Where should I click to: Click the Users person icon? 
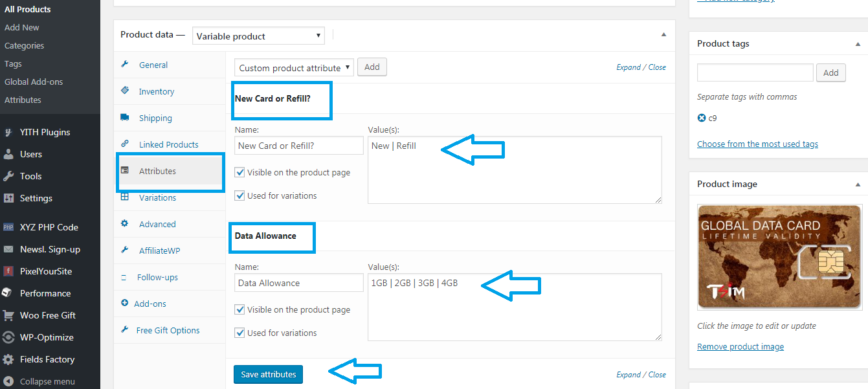click(8, 154)
